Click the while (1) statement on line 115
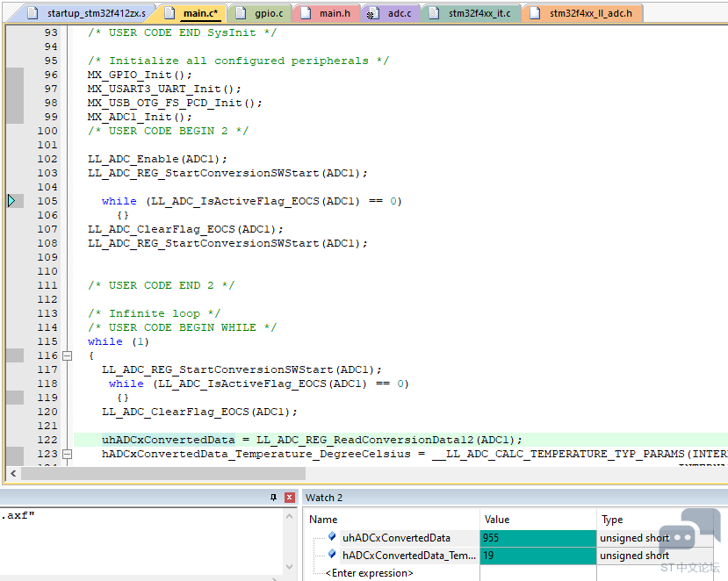728x581 pixels. click(x=119, y=341)
